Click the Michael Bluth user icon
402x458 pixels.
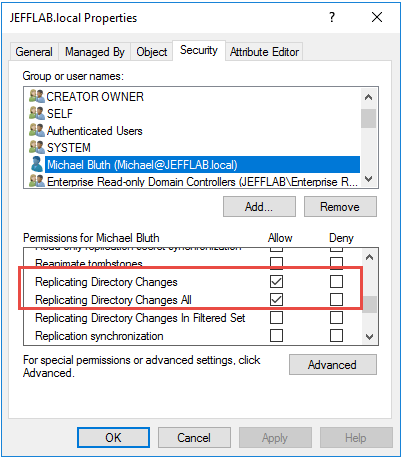[x=37, y=164]
